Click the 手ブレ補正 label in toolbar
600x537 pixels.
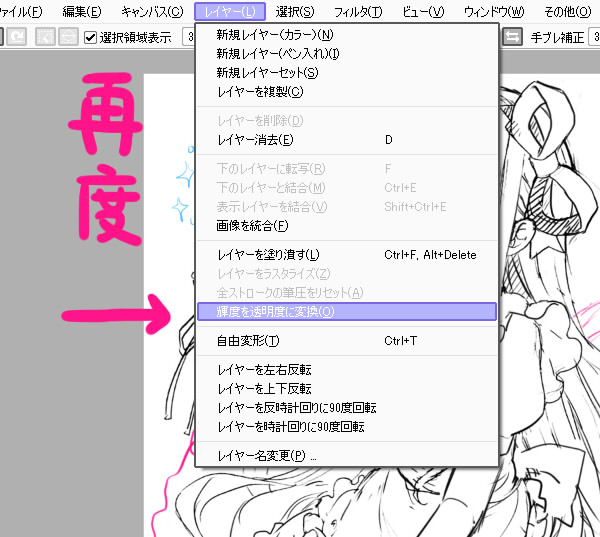coord(557,38)
